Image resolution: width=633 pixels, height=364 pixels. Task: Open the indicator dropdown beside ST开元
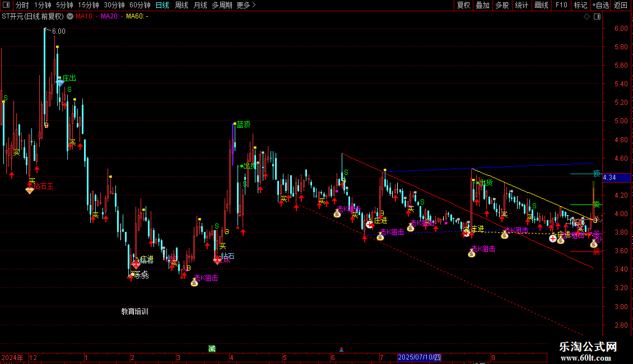[x=70, y=17]
